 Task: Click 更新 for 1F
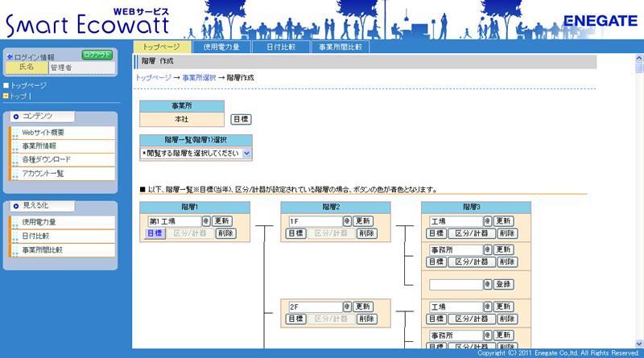(363, 221)
